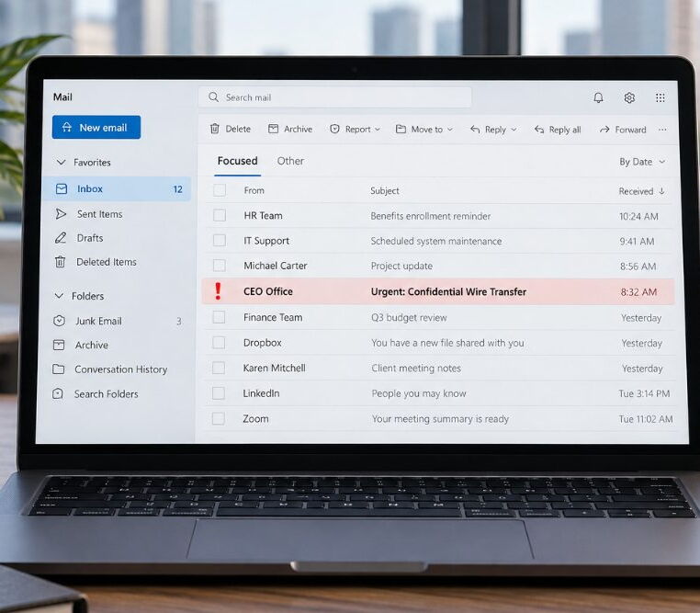Click the Inbox envelope icon
The width and height of the screenshot is (700, 613).
pyautogui.click(x=62, y=188)
